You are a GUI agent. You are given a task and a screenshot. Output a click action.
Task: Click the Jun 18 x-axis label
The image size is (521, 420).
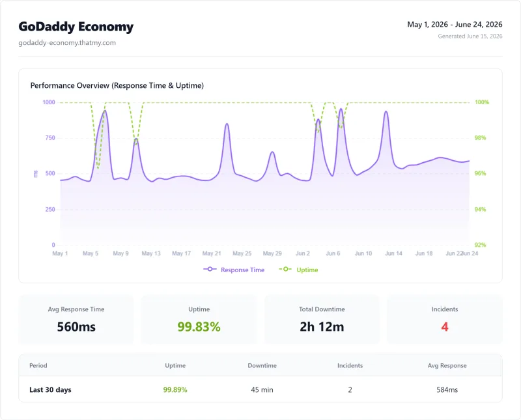point(424,253)
